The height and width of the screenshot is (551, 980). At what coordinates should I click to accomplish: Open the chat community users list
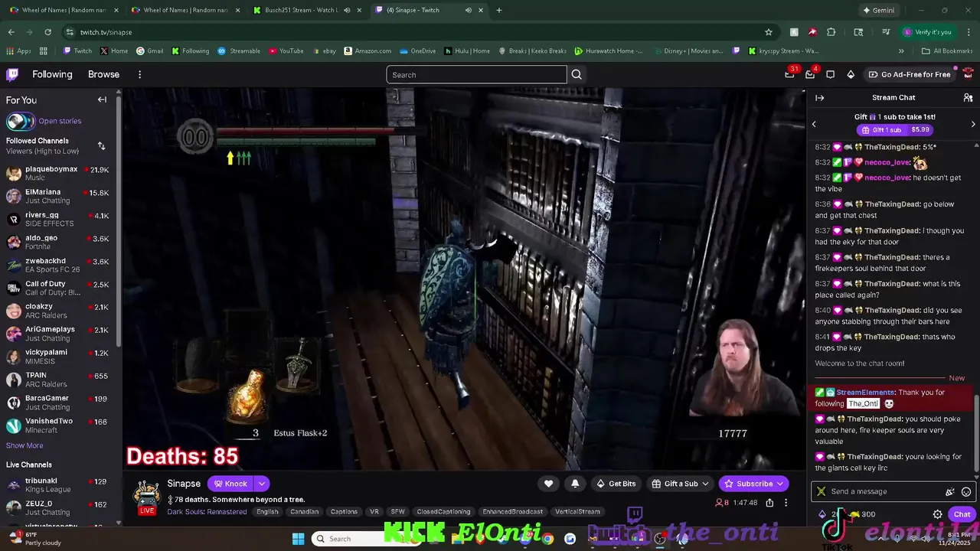[968, 98]
